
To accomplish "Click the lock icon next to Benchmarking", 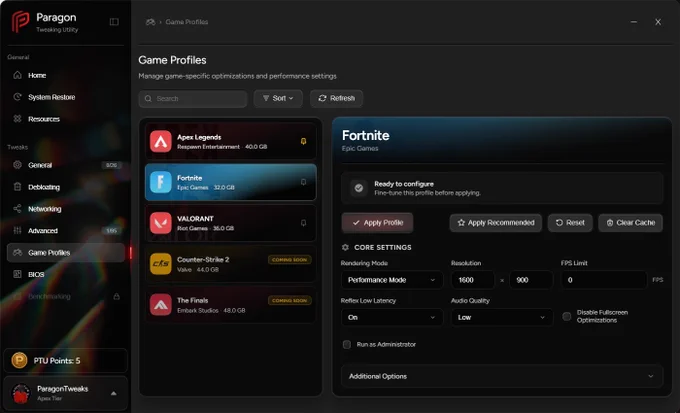I will click(116, 296).
